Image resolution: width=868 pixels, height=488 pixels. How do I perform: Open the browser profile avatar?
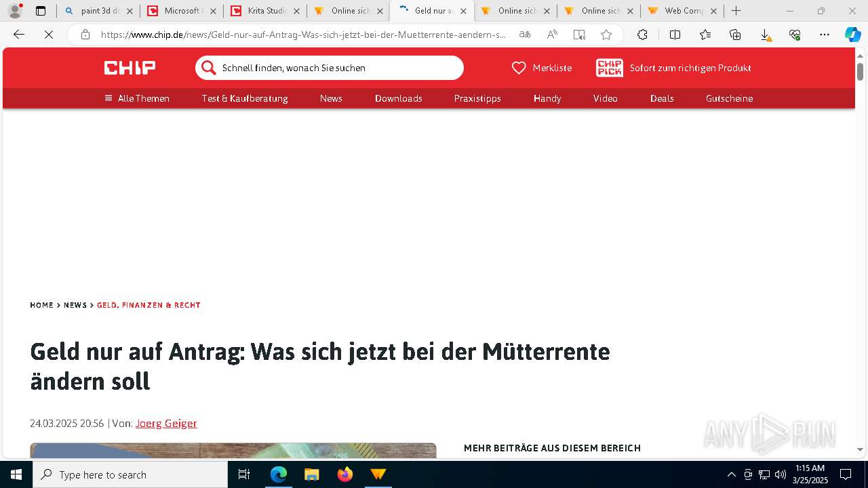click(x=15, y=11)
